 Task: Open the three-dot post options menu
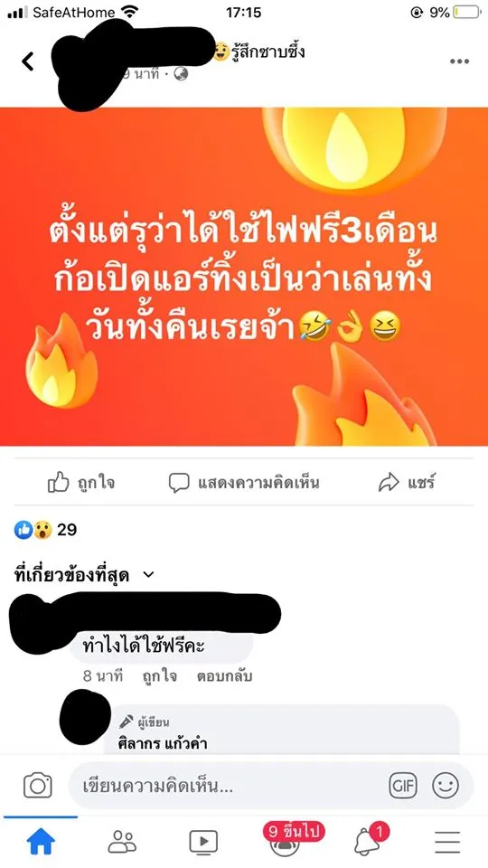tap(459, 61)
